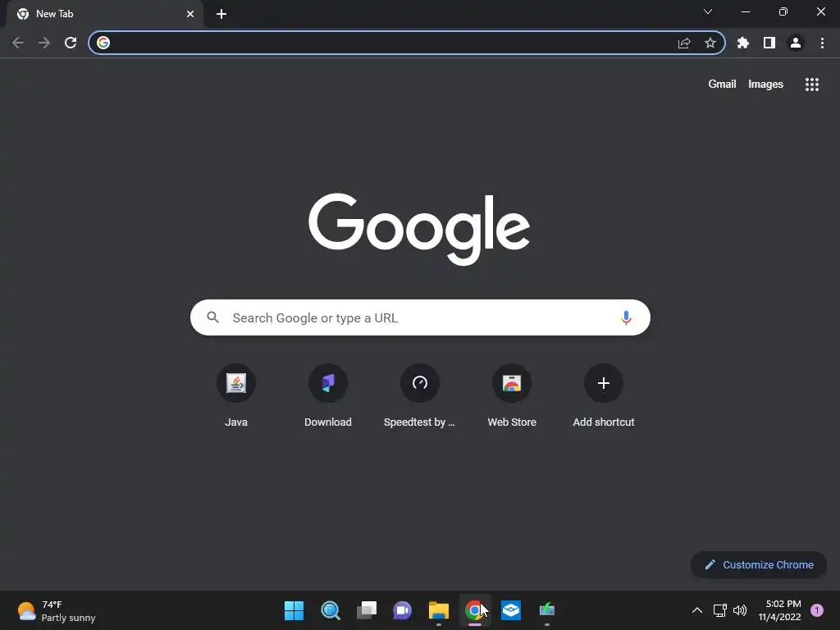Open the notification badge
Image resolution: width=840 pixels, height=630 pixels.
(x=816, y=610)
